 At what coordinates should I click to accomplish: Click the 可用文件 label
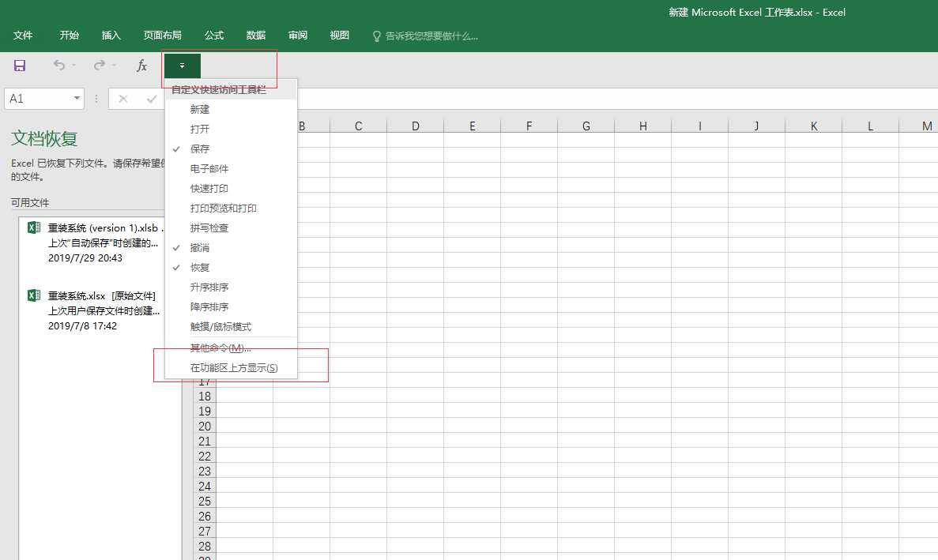pos(30,203)
